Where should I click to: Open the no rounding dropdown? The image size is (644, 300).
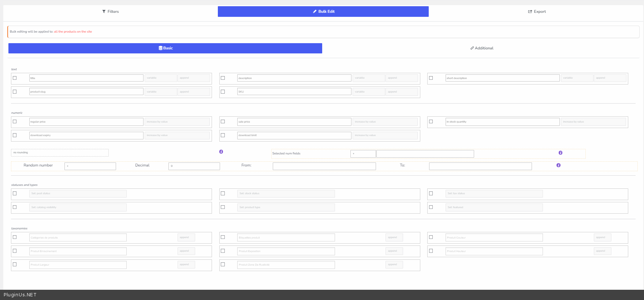coord(60,153)
